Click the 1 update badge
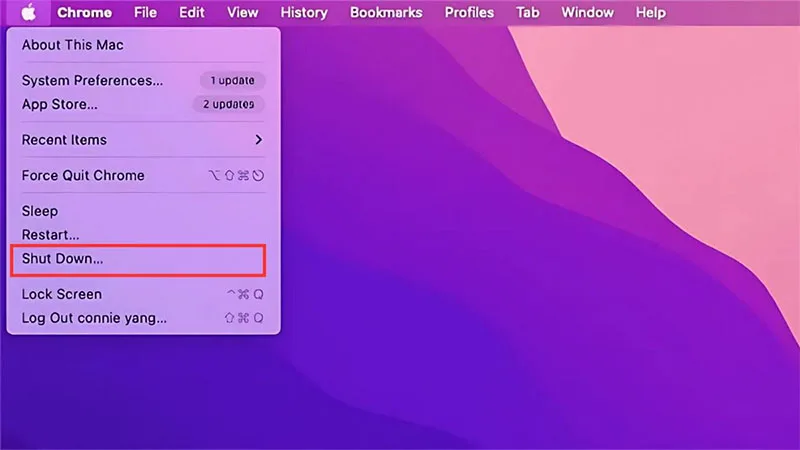The width and height of the screenshot is (800, 450). [x=232, y=81]
